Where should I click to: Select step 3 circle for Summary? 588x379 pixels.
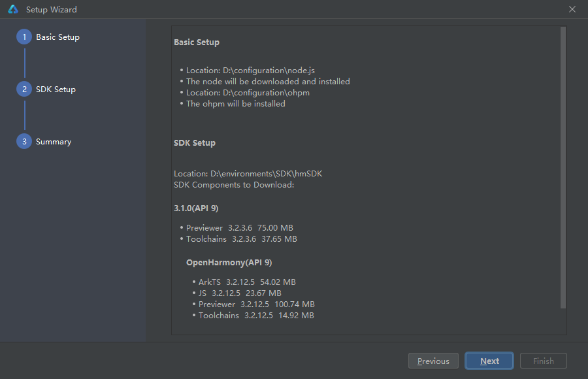pyautogui.click(x=24, y=141)
